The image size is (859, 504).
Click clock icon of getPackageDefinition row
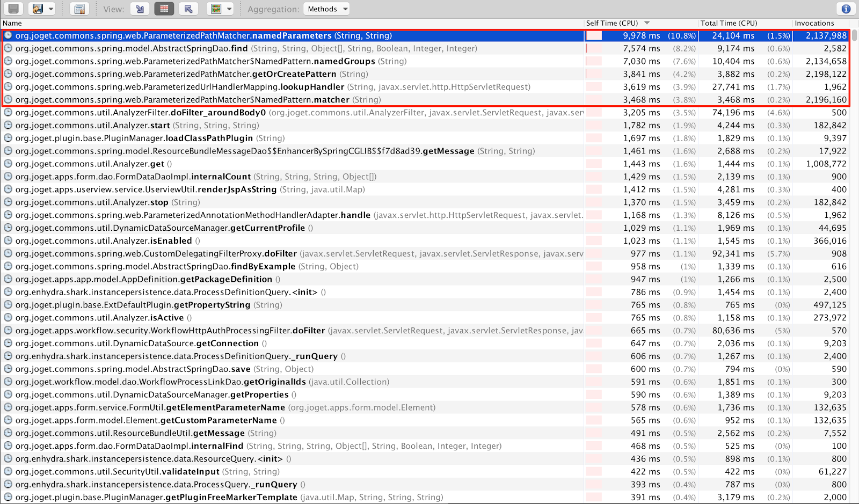point(8,279)
